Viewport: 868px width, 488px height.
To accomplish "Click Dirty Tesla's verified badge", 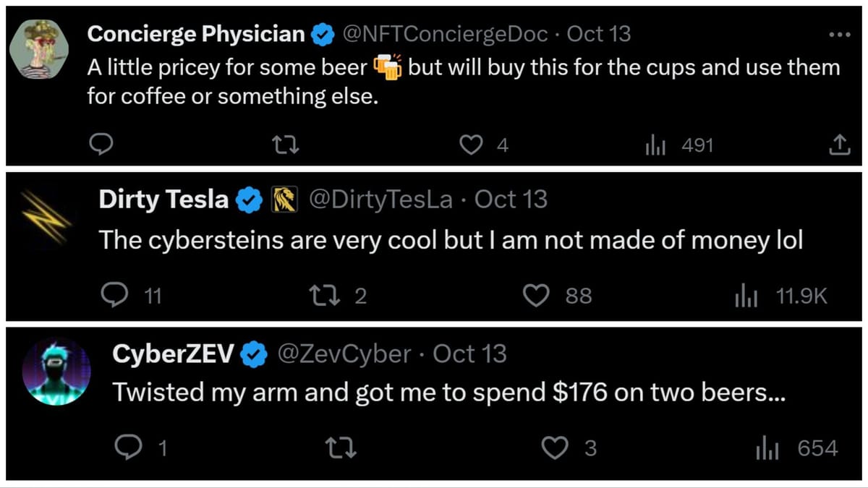I will (249, 200).
